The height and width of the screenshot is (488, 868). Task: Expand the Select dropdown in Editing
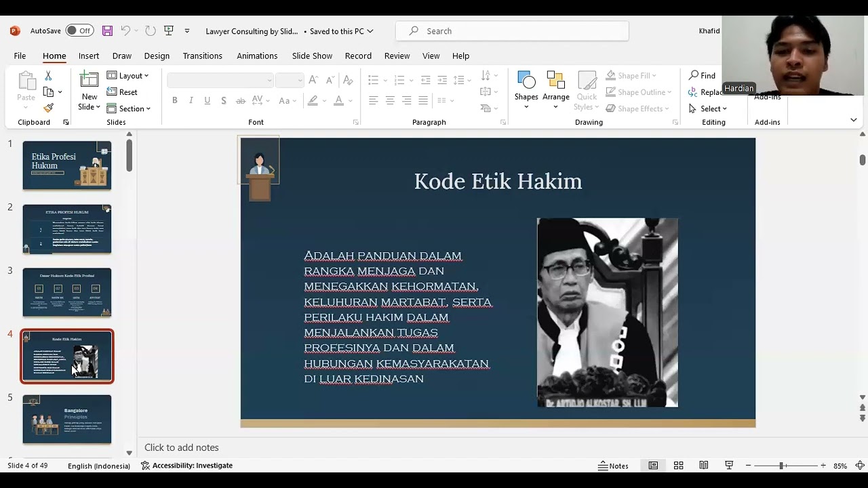[707, 108]
